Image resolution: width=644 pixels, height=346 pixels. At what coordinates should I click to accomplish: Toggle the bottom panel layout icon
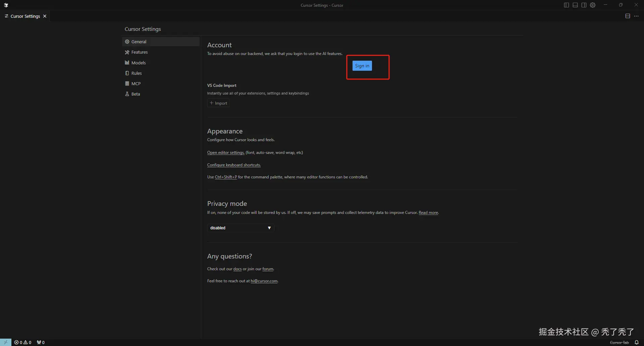pyautogui.click(x=575, y=5)
